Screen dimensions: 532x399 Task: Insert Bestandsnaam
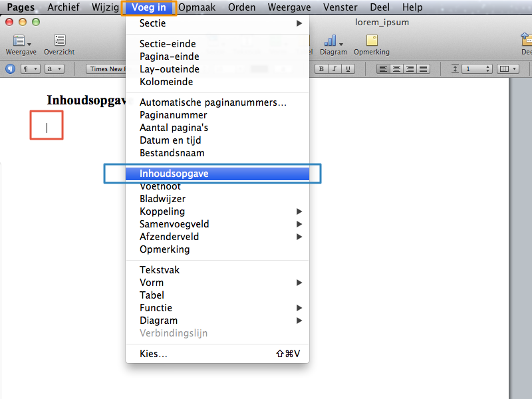pos(217,153)
